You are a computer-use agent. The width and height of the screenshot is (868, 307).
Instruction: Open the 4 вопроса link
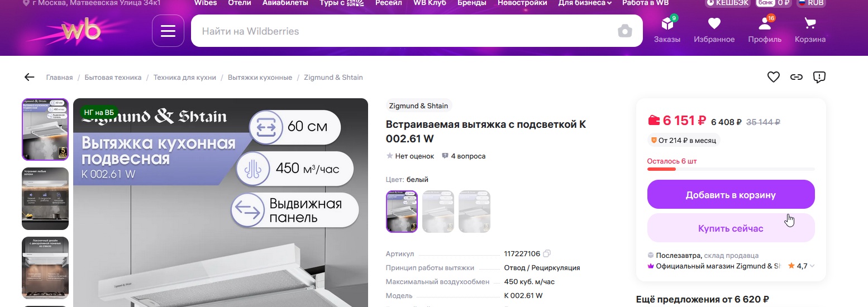tap(464, 156)
